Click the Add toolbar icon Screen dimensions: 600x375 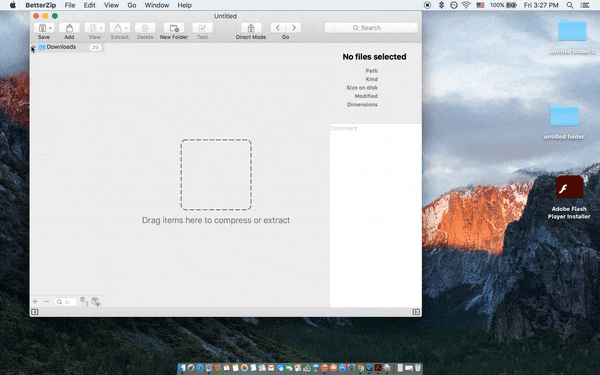click(x=69, y=28)
